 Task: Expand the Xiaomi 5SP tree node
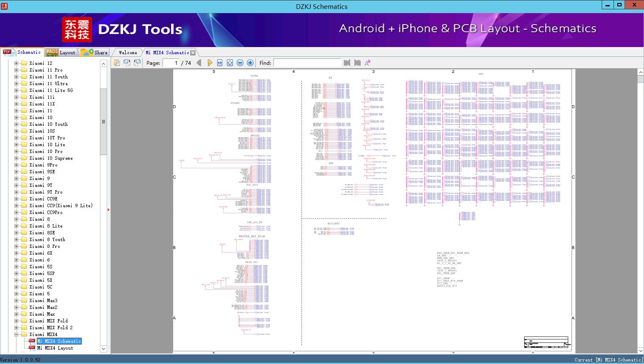pyautogui.click(x=16, y=273)
